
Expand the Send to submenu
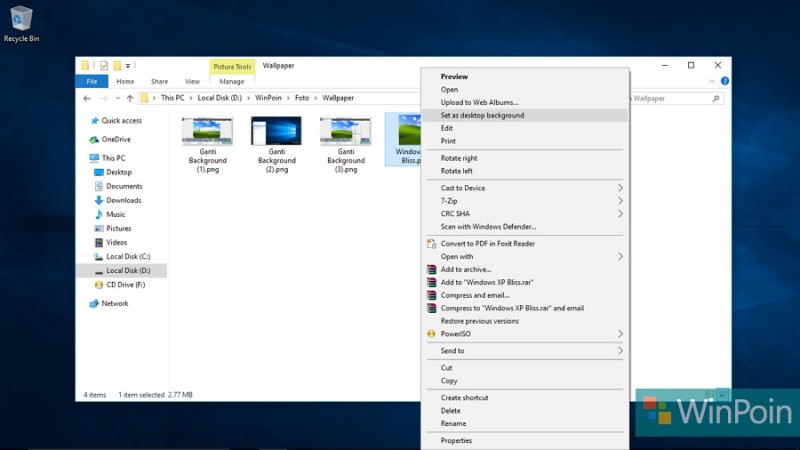coord(525,351)
